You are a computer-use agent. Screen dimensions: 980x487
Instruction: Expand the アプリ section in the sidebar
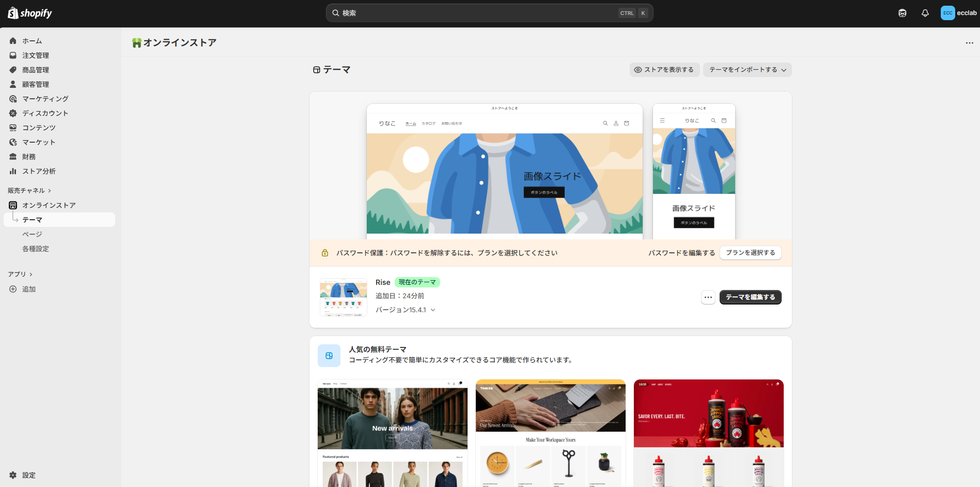20,275
